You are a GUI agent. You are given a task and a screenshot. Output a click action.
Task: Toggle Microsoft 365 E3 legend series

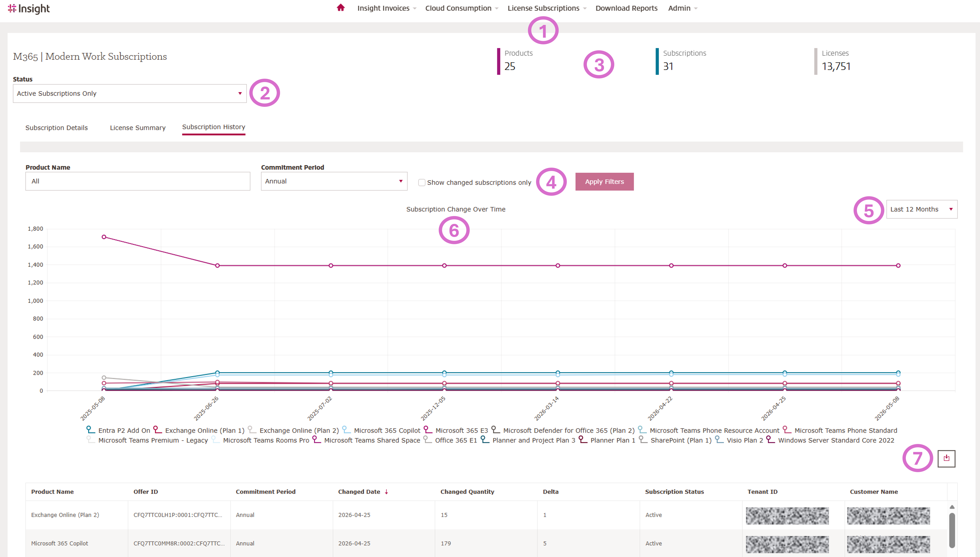(456, 430)
